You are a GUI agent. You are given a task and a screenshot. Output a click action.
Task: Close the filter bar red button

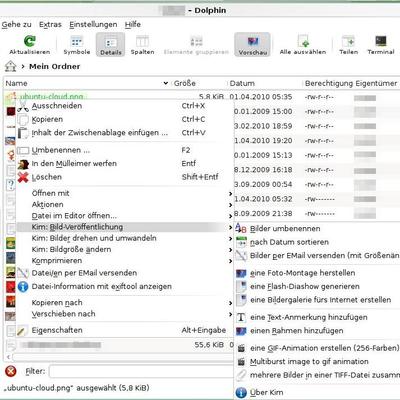click(11, 371)
